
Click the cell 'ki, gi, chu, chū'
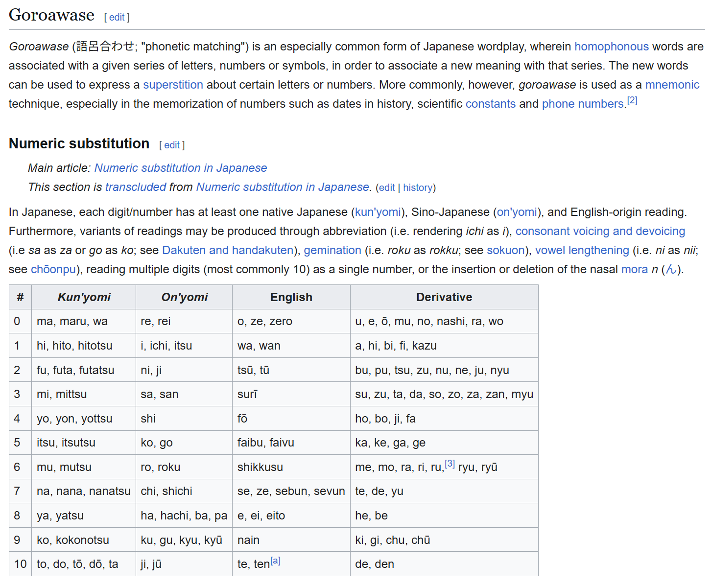[444, 540]
